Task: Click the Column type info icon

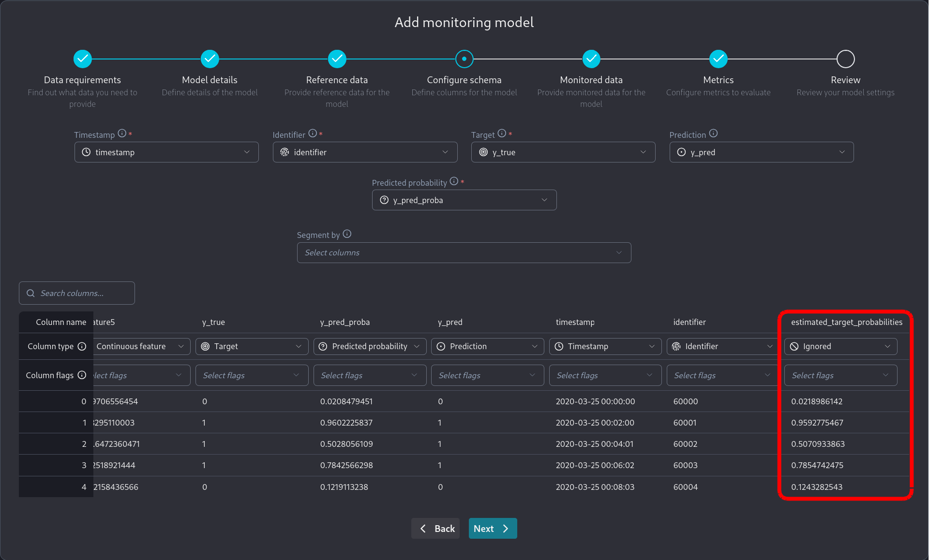Action: tap(82, 346)
